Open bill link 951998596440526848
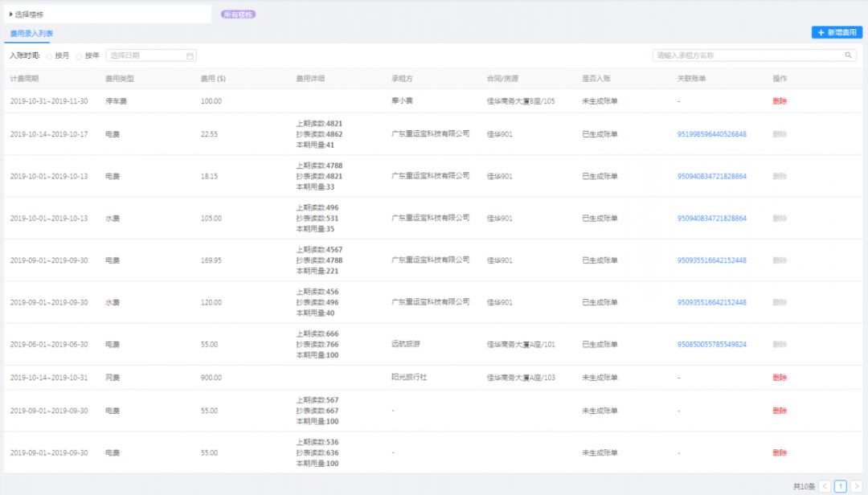Viewport: 868px width, 495px height. click(712, 133)
